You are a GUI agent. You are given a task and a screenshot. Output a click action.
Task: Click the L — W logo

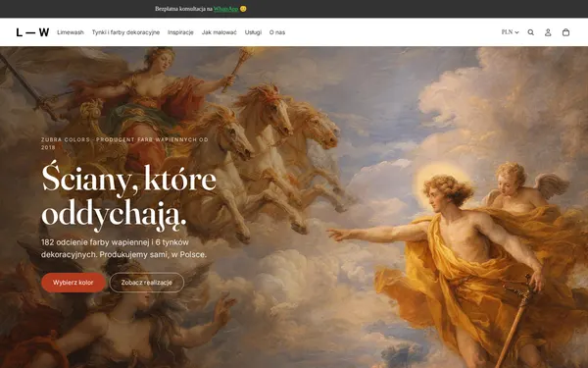[x=32, y=32]
